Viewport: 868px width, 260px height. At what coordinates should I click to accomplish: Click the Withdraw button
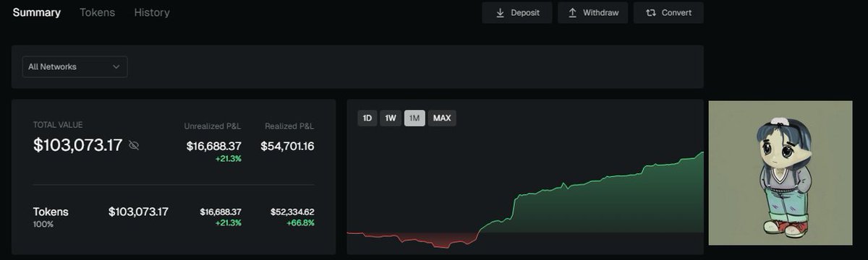[x=592, y=12]
